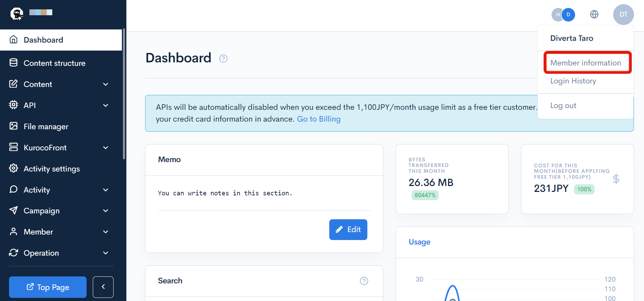This screenshot has width=644, height=301.
Task: Expand the Activity sidebar menu
Action: coord(106,190)
